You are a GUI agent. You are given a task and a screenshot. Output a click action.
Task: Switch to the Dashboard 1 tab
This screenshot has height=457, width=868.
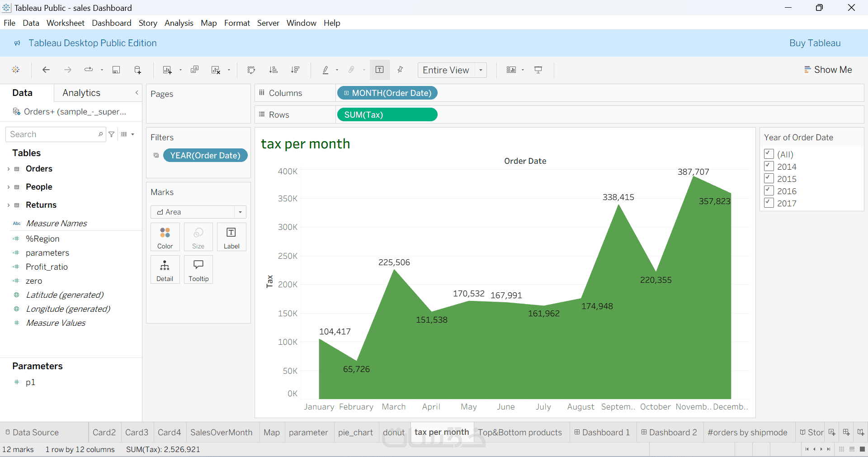pyautogui.click(x=602, y=433)
